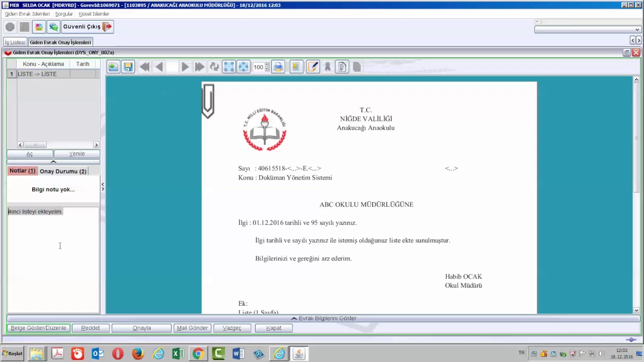
Task: Click the paperclip attachment icon on document
Action: (208, 101)
